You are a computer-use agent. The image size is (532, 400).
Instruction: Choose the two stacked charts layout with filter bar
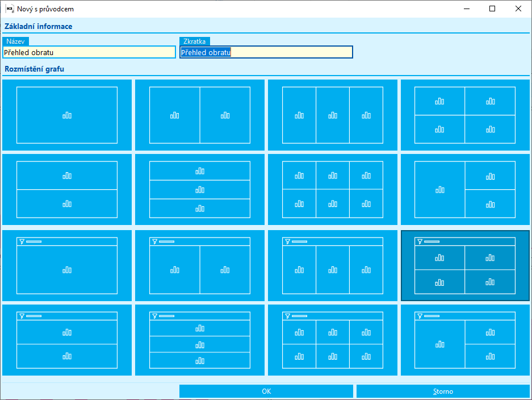coord(67,340)
